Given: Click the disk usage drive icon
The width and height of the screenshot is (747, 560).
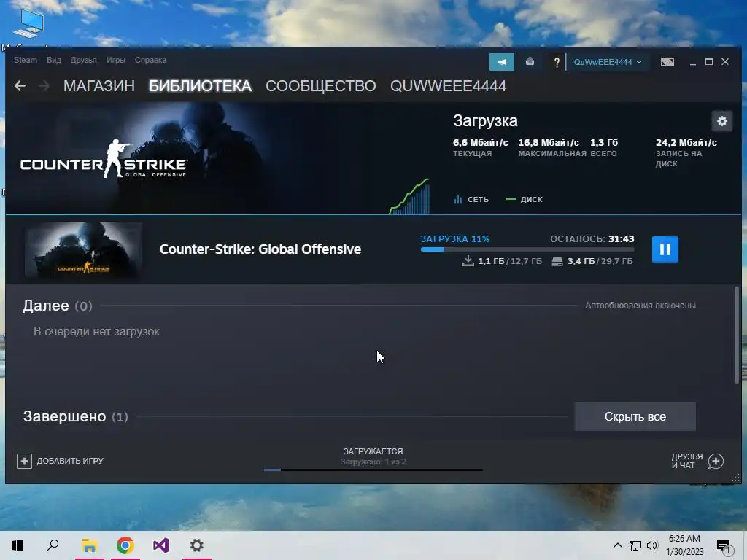Looking at the screenshot, I should [557, 262].
